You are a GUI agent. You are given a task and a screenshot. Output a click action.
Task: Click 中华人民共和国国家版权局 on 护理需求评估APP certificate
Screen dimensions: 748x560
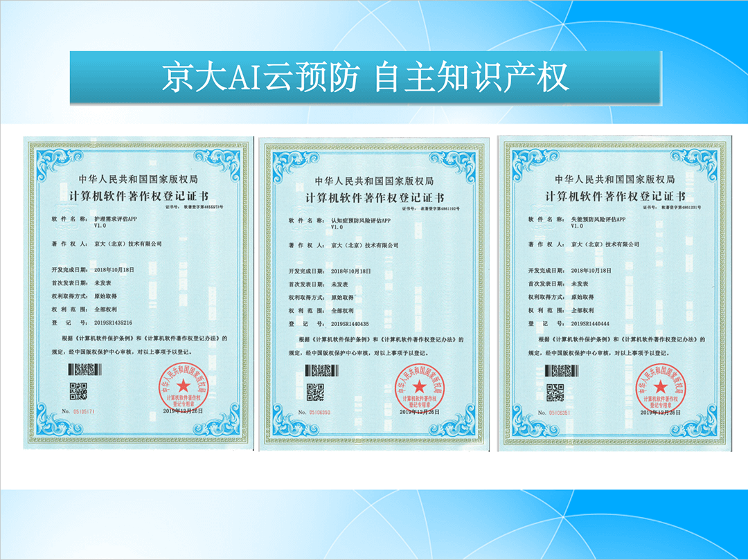pos(139,179)
